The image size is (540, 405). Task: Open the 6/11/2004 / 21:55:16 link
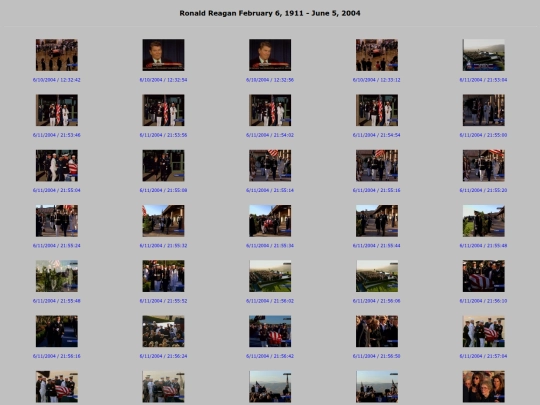376,190
